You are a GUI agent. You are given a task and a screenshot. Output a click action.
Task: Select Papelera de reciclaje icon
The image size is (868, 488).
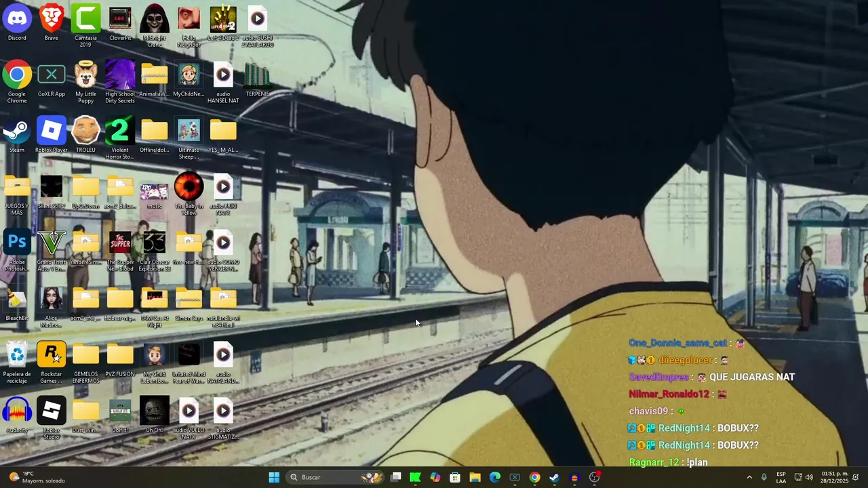point(17,363)
